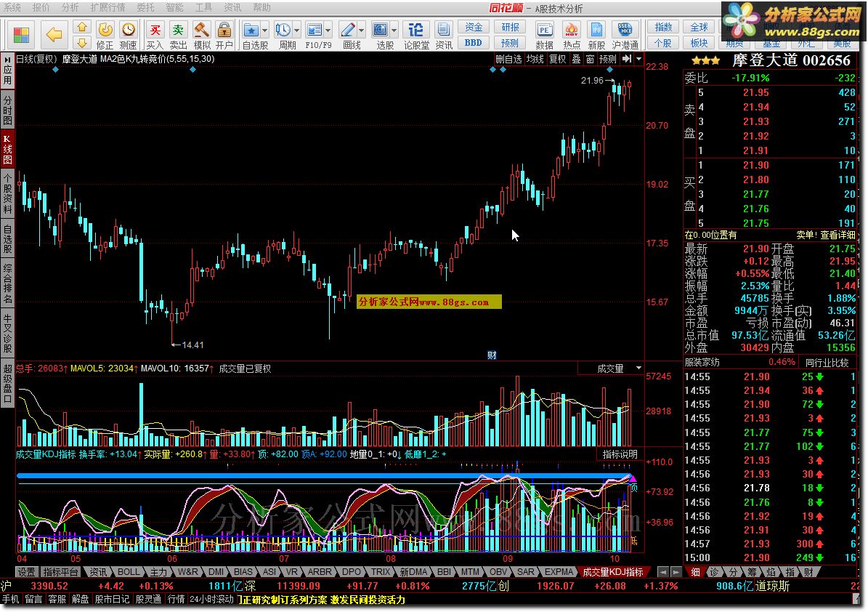Open the 模拟 simulation gavel icon
The height and width of the screenshot is (612, 868).
201,36
